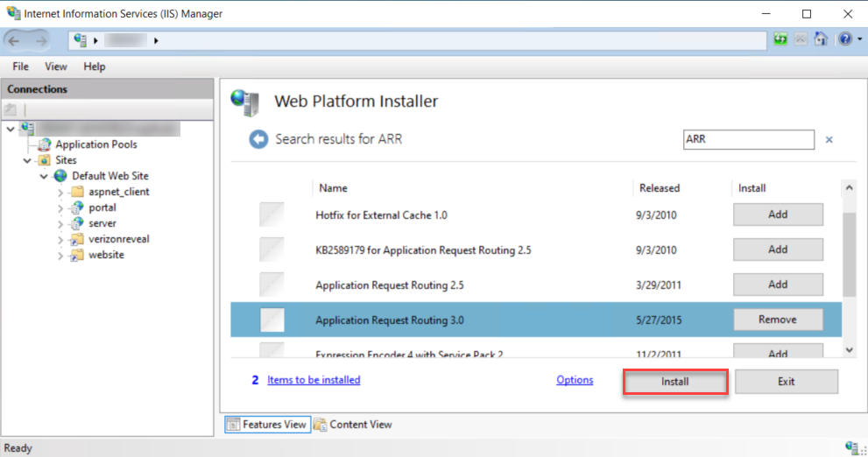This screenshot has height=457, width=868.
Task: Click the server icon in address bar
Action: [x=81, y=40]
